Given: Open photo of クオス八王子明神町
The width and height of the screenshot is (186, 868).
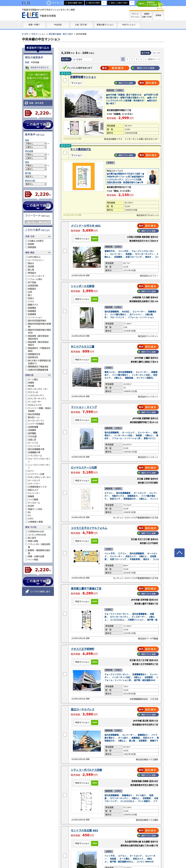Looking at the screenshot, I should [x=87, y=681].
